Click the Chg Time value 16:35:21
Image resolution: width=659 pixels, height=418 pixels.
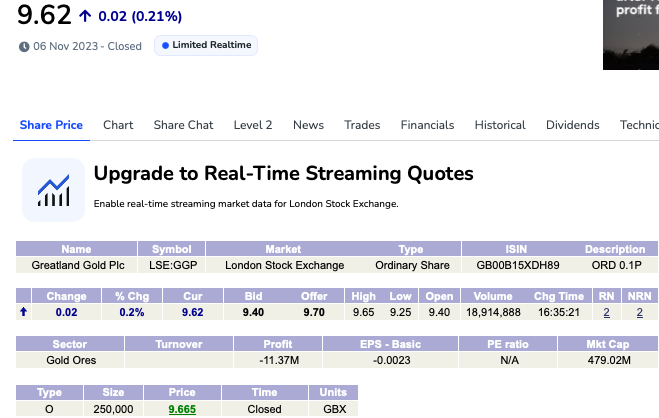click(x=559, y=313)
